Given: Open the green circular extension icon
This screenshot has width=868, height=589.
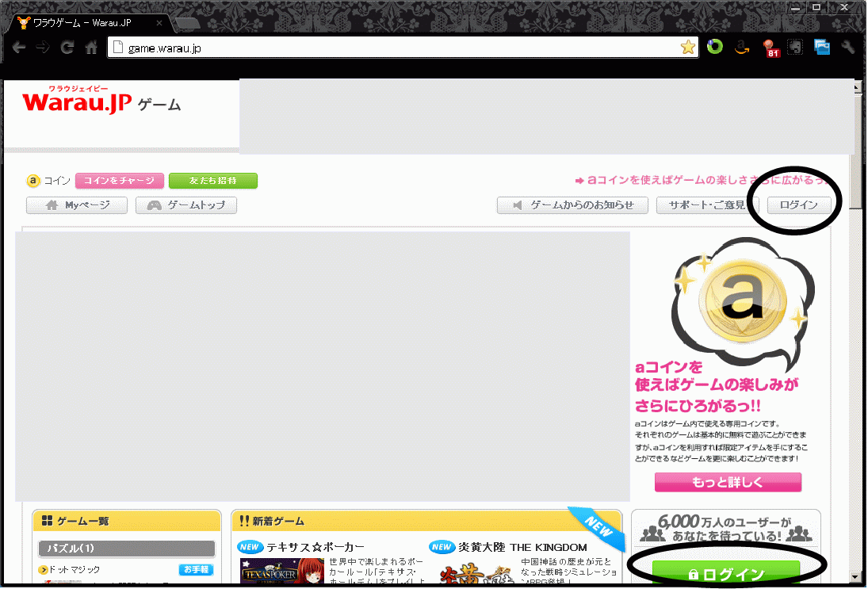Looking at the screenshot, I should pos(715,47).
